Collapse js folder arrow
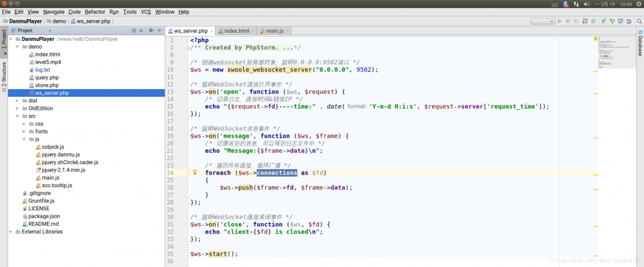 pos(25,139)
